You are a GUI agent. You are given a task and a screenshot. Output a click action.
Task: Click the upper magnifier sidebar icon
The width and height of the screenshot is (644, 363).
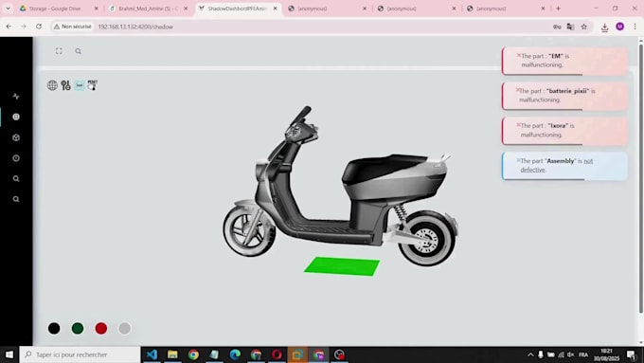[16, 178]
